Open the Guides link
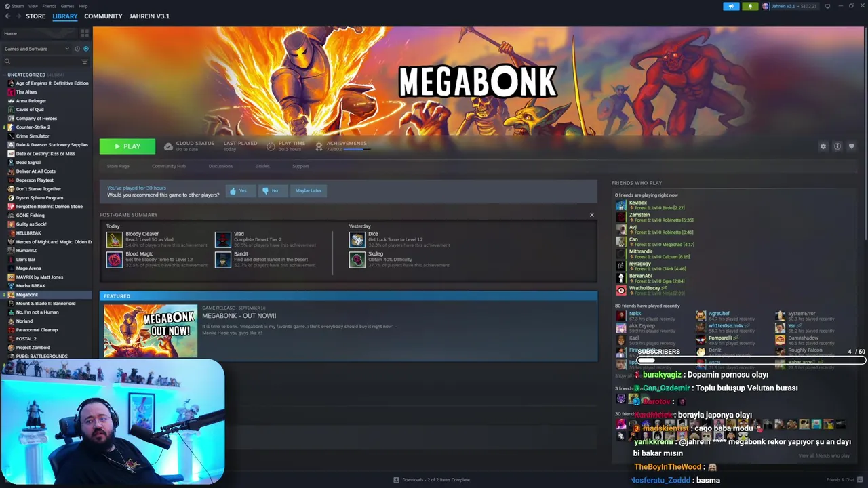The width and height of the screenshot is (868, 488). click(262, 166)
